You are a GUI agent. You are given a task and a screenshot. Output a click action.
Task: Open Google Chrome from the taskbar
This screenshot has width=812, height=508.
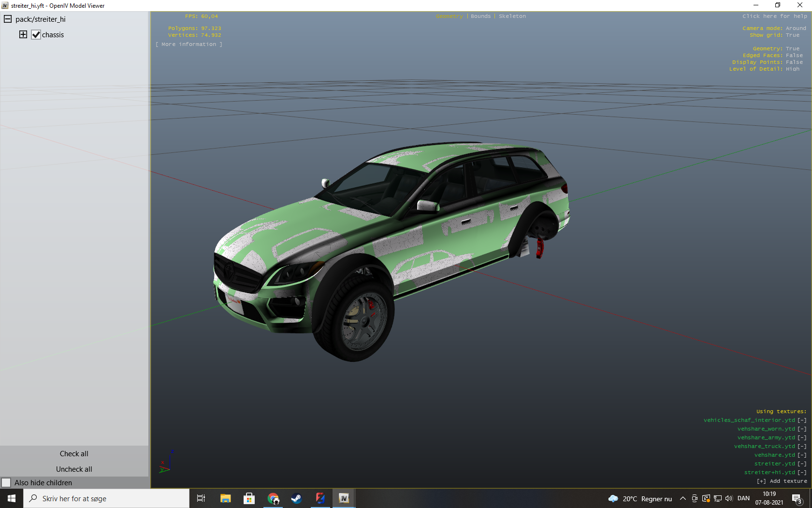(x=273, y=498)
